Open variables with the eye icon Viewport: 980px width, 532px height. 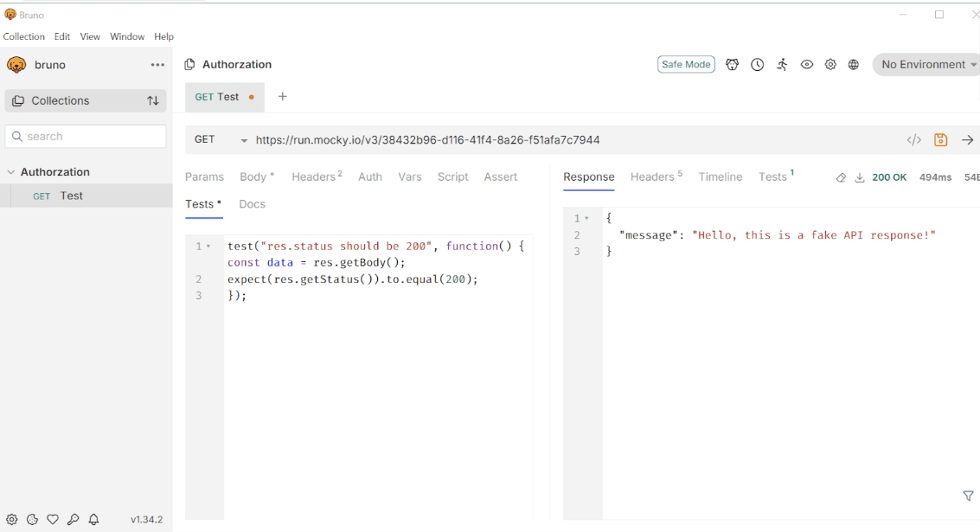(807, 64)
